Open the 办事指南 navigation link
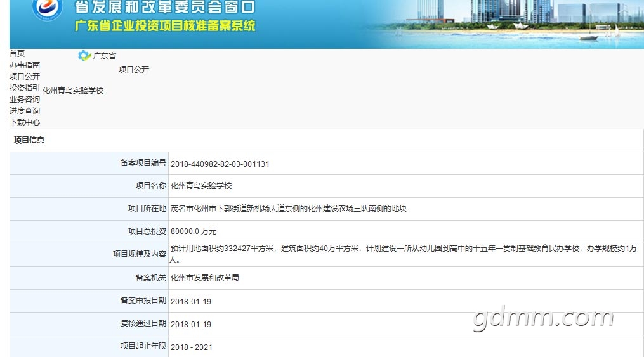Viewport: 644px width, 357px height. click(25, 65)
